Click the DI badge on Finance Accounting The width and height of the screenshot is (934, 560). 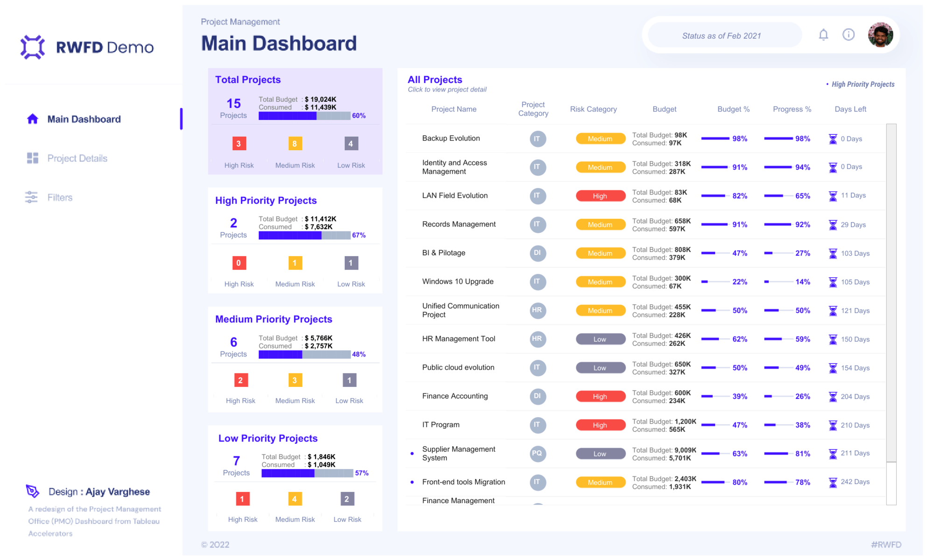[538, 396]
